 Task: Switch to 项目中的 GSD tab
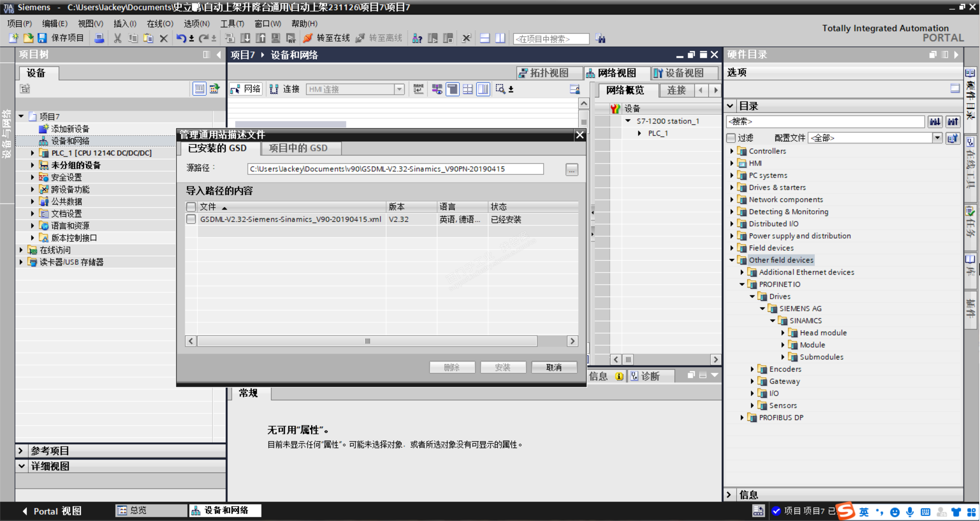click(298, 148)
